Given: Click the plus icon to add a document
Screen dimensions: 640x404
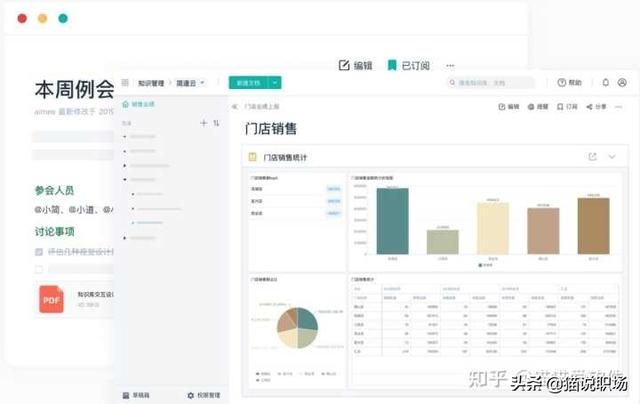Looking at the screenshot, I should (203, 123).
